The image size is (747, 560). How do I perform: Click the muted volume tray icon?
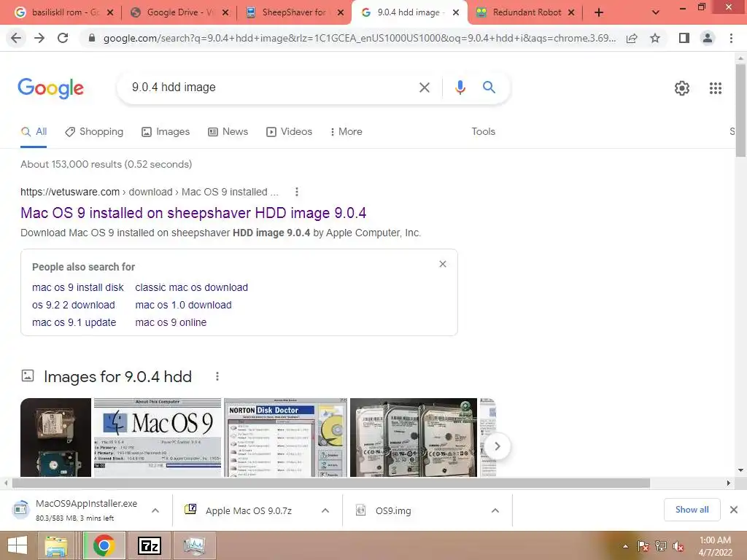[x=678, y=546]
